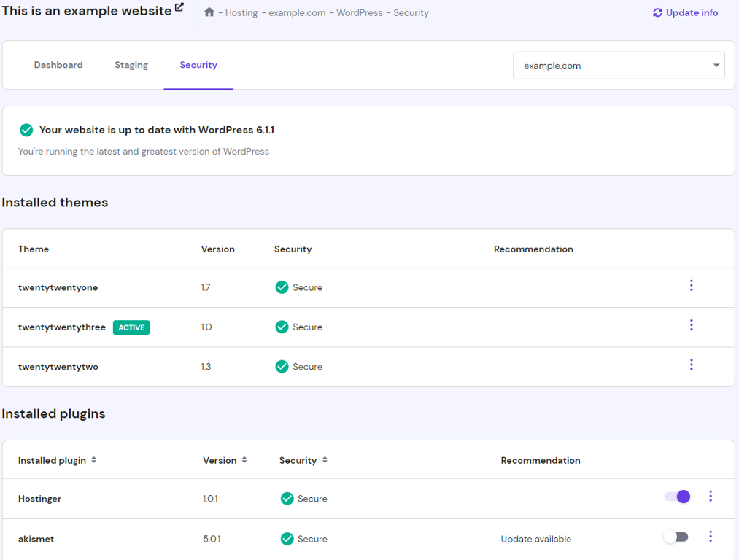Sort the table by Installed plugin column
Viewport: 739px width, 560px height.
pos(94,460)
